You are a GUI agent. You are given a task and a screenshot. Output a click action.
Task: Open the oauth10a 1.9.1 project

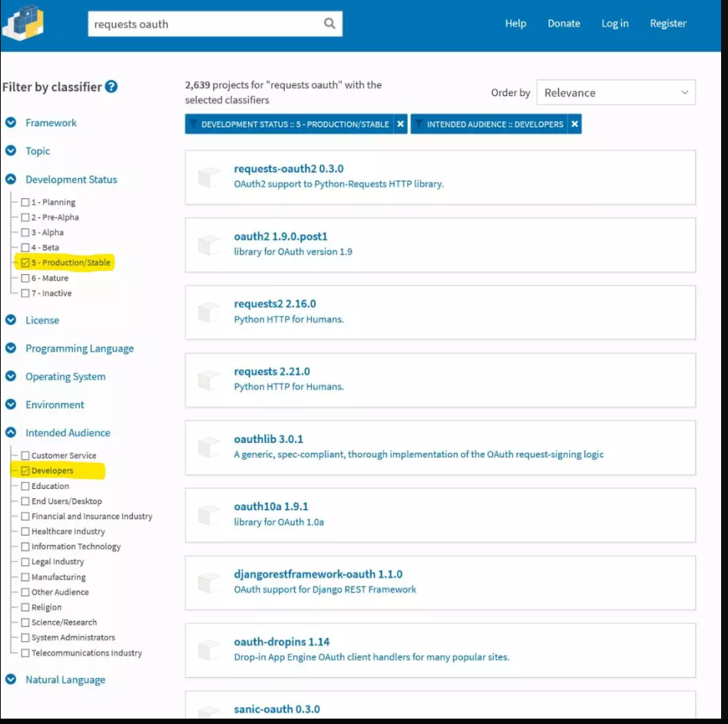tap(270, 507)
